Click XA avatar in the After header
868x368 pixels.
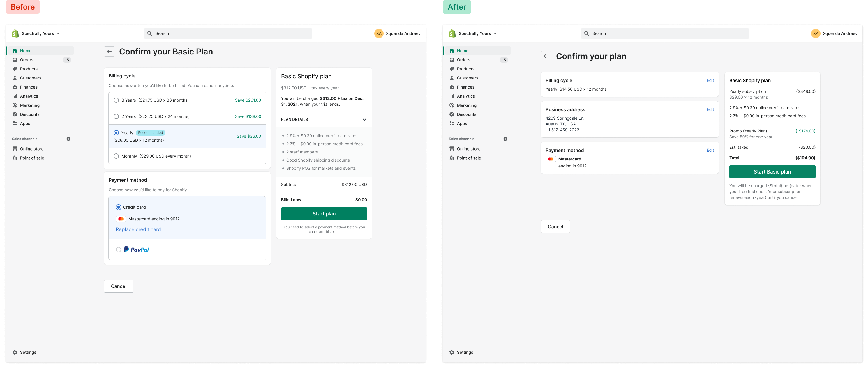pos(816,33)
